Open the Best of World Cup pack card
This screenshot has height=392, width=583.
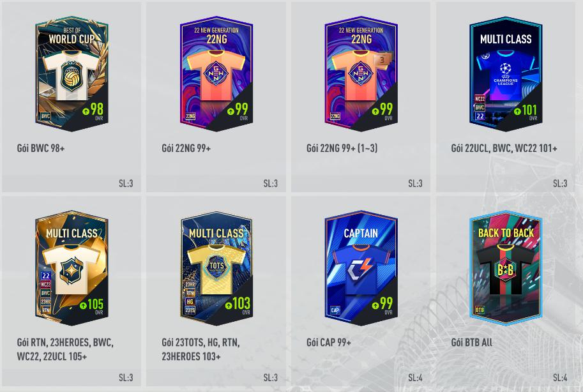tap(72, 73)
